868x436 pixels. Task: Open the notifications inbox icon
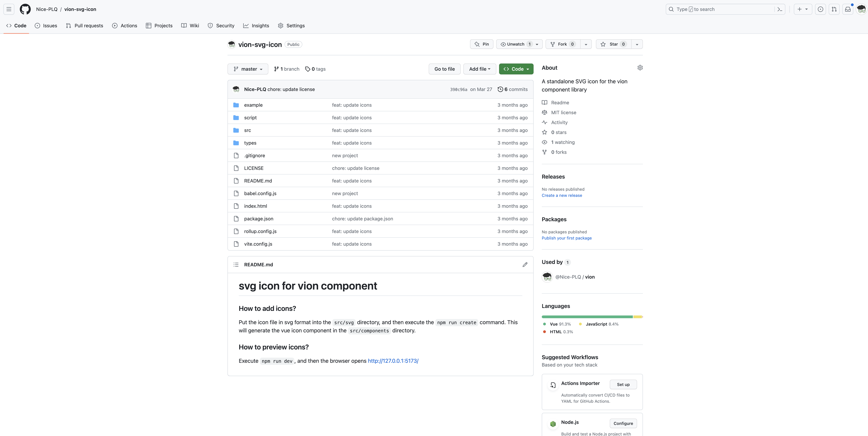848,9
